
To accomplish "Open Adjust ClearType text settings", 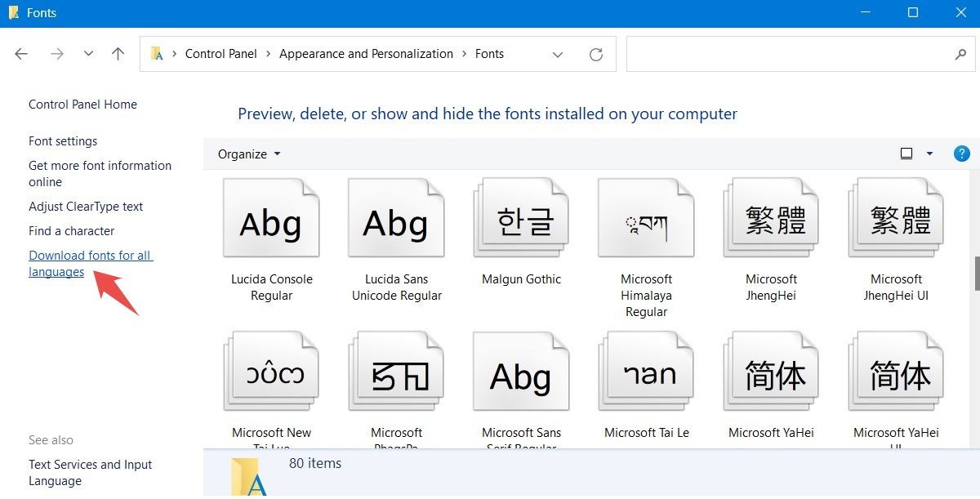I will coord(86,206).
